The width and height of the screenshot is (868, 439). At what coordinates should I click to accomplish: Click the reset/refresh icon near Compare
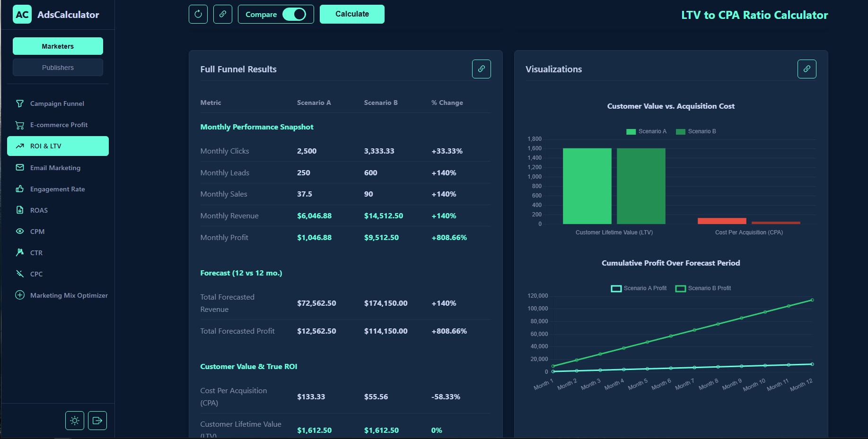[x=198, y=14]
